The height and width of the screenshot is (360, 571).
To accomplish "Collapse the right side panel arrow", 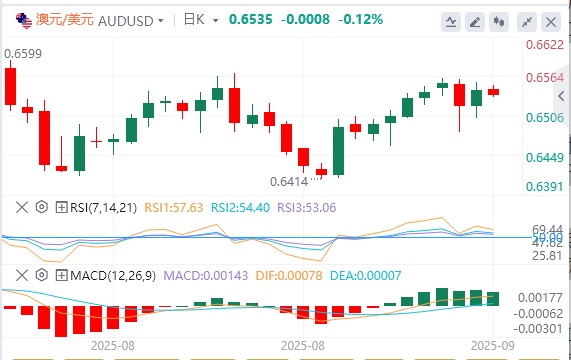I will 561,96.
